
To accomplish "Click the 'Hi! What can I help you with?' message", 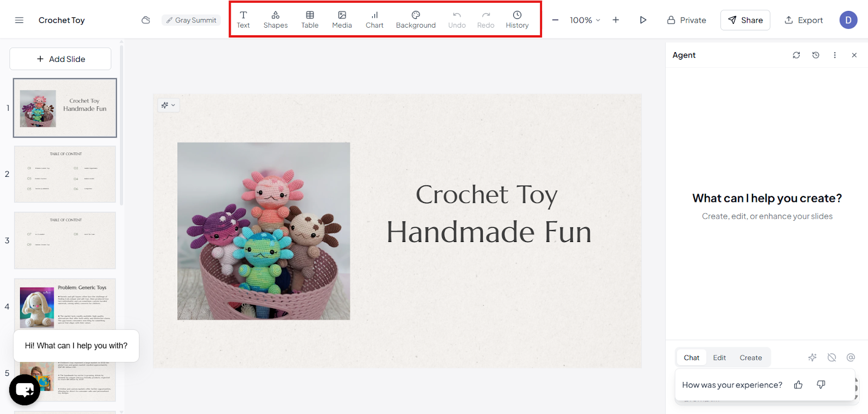I will click(x=76, y=346).
